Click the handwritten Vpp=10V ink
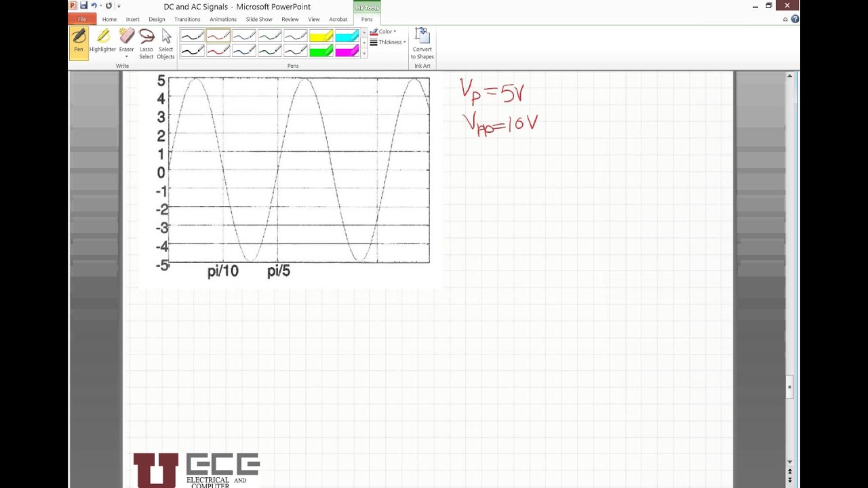 pyautogui.click(x=500, y=124)
